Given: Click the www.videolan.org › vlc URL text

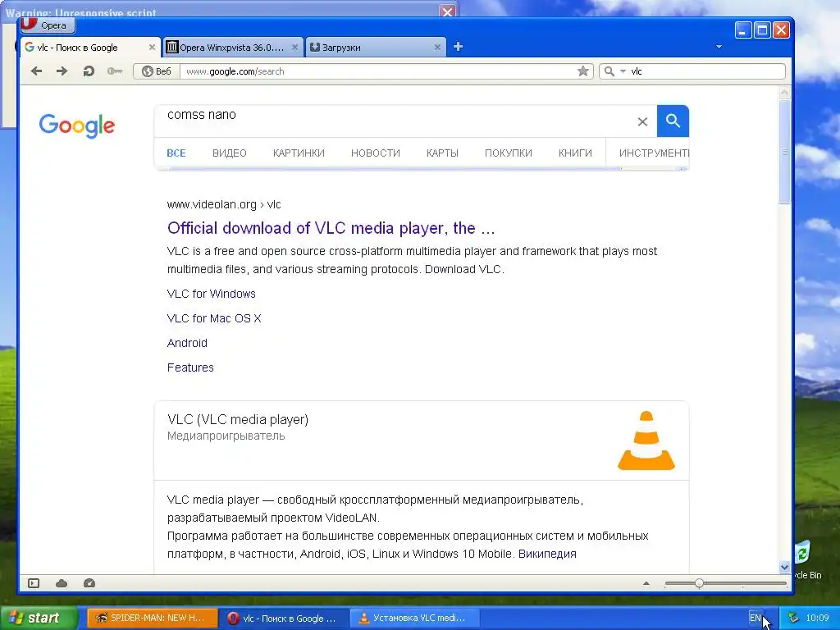Looking at the screenshot, I should pos(224,204).
